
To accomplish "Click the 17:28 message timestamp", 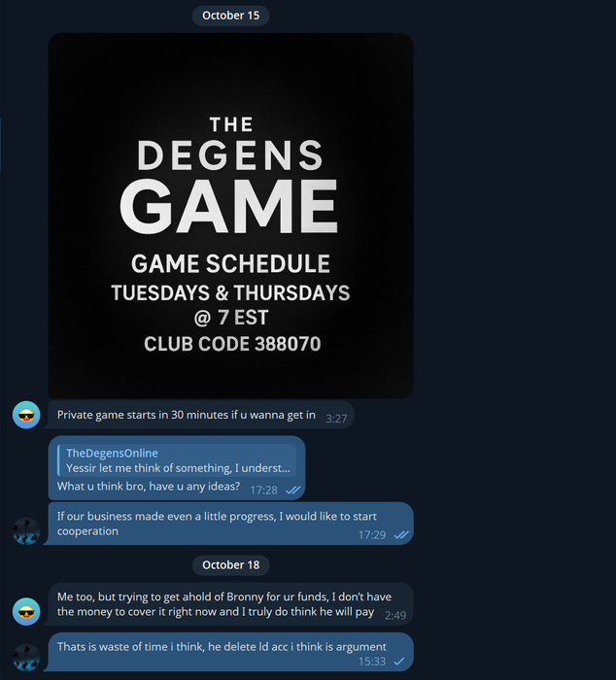I will tap(263, 490).
